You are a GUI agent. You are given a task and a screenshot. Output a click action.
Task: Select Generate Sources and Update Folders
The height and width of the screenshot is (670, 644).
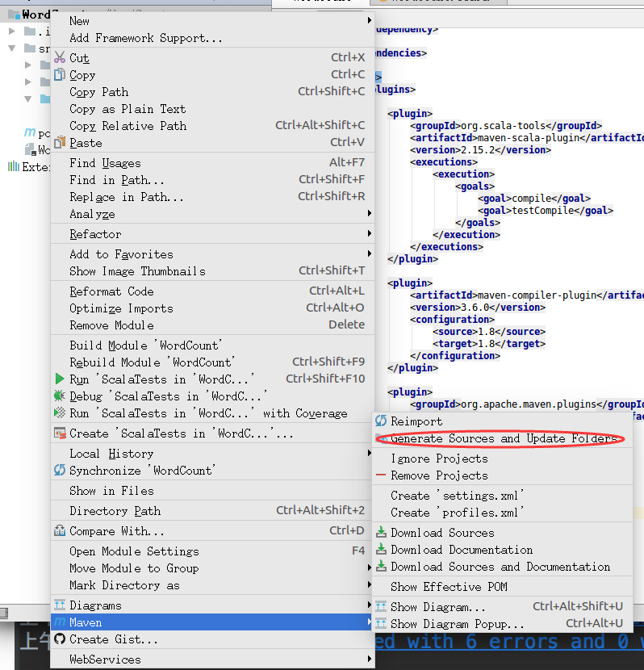[x=502, y=438]
